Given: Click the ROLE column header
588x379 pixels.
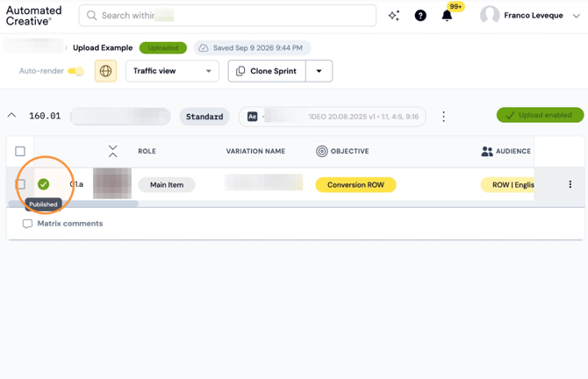Looking at the screenshot, I should 147,151.
